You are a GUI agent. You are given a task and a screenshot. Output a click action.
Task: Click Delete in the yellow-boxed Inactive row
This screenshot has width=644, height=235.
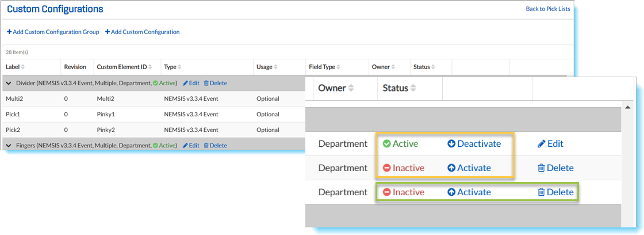[555, 168]
